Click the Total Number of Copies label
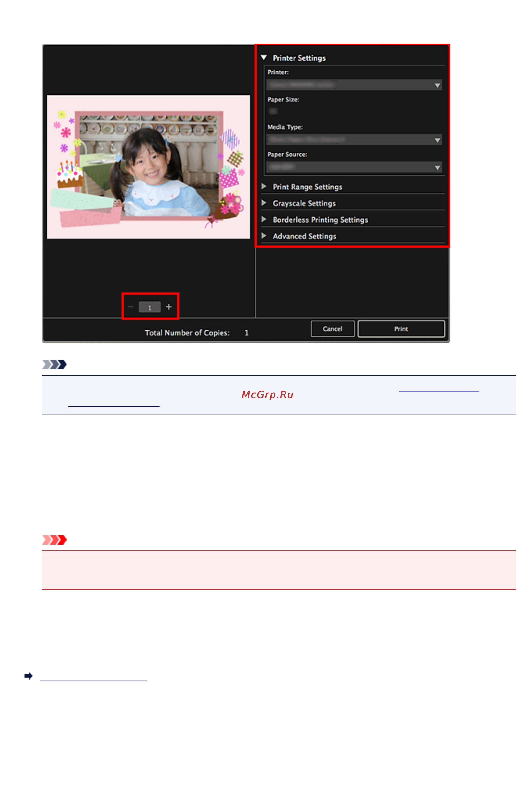This screenshot has height=789, width=532. coord(187,333)
